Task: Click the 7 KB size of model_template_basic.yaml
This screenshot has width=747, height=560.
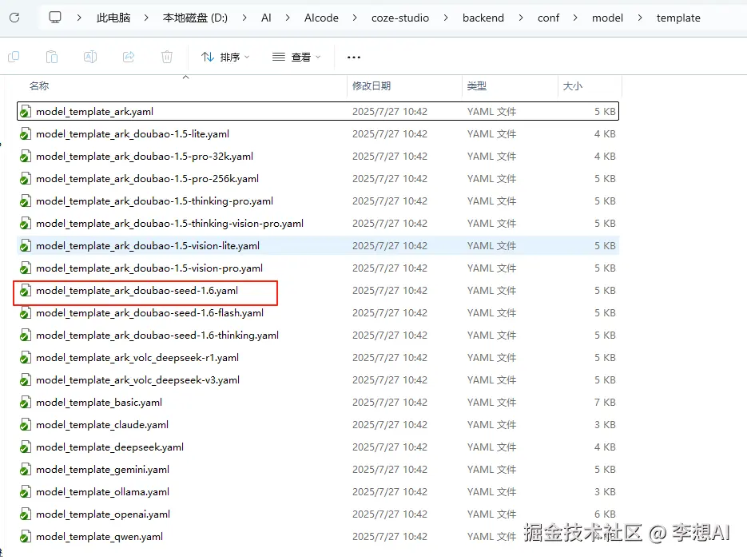Action: [605, 403]
